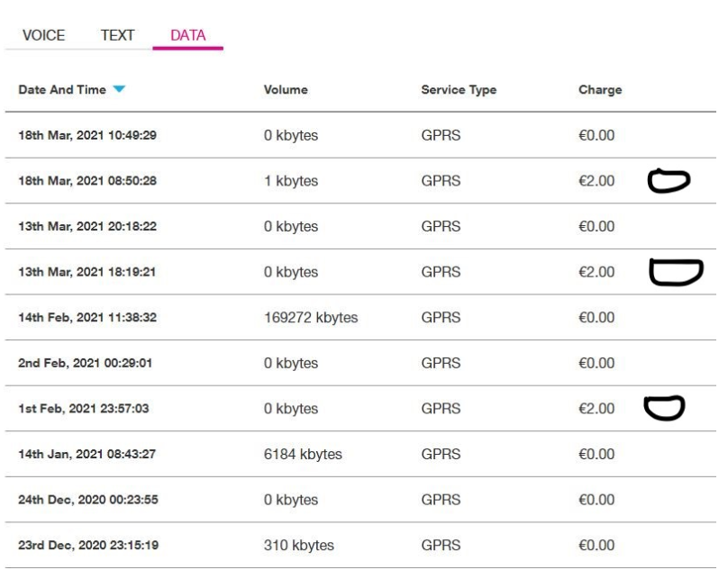Select the DATA tab
Viewport: 728px width, 570px height.
[x=188, y=35]
